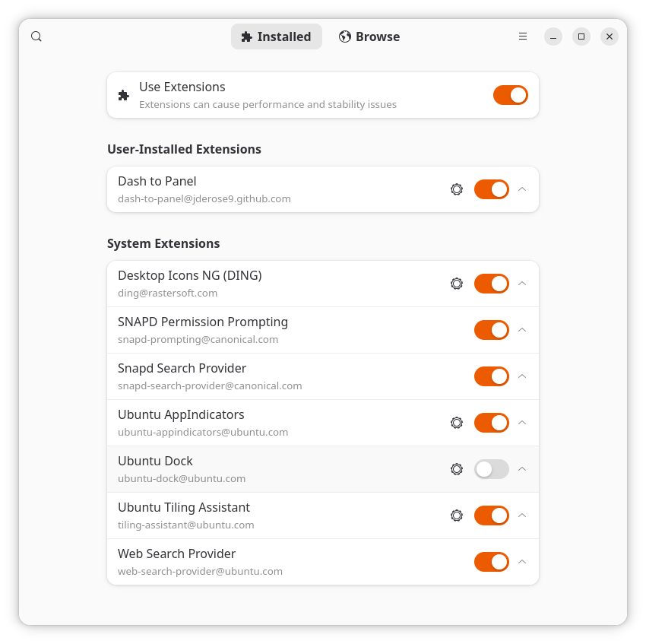This screenshot has width=646, height=644.
Task: Open Desktop Icons NG settings gear
Action: click(x=457, y=284)
